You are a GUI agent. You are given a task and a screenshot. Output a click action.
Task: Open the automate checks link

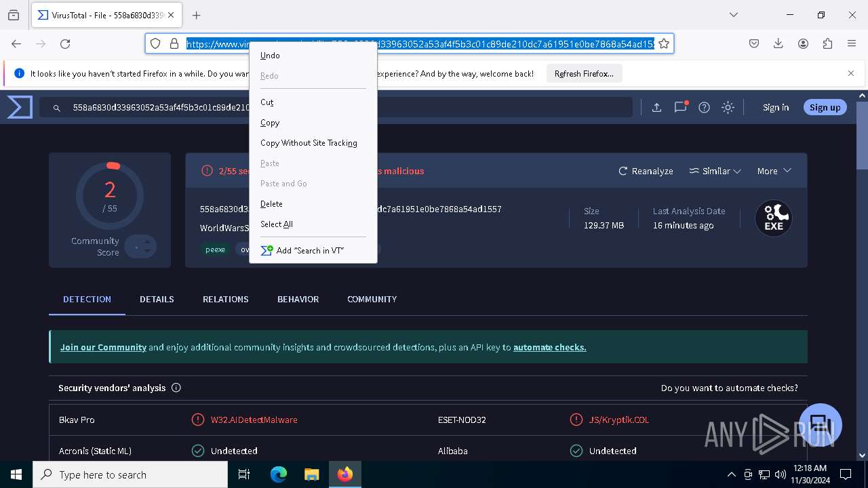(549, 347)
